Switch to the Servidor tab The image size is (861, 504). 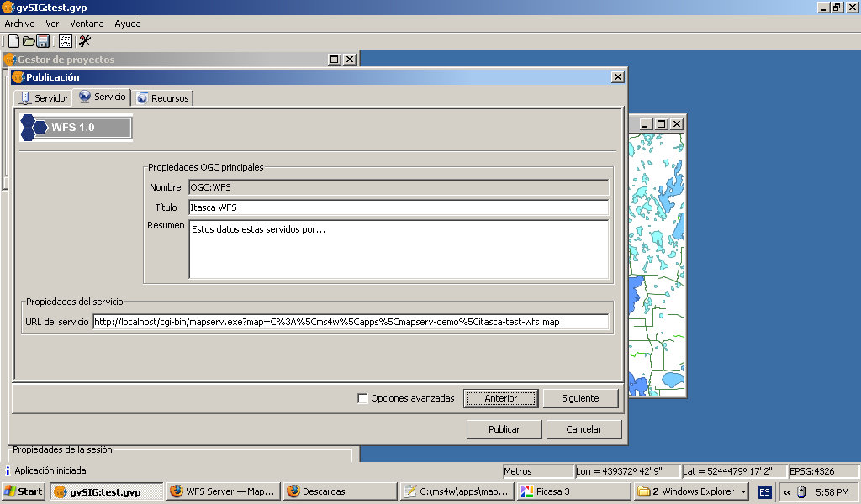coord(44,98)
